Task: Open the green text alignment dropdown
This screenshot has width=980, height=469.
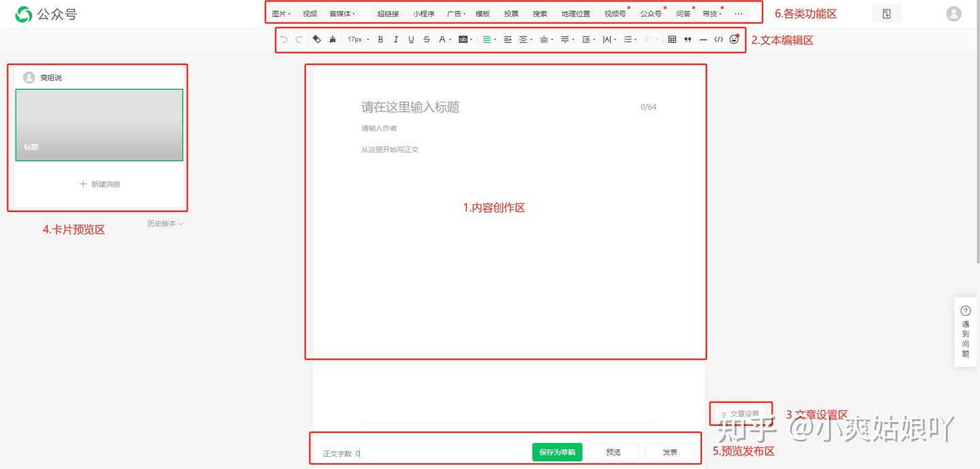Action: (x=489, y=39)
